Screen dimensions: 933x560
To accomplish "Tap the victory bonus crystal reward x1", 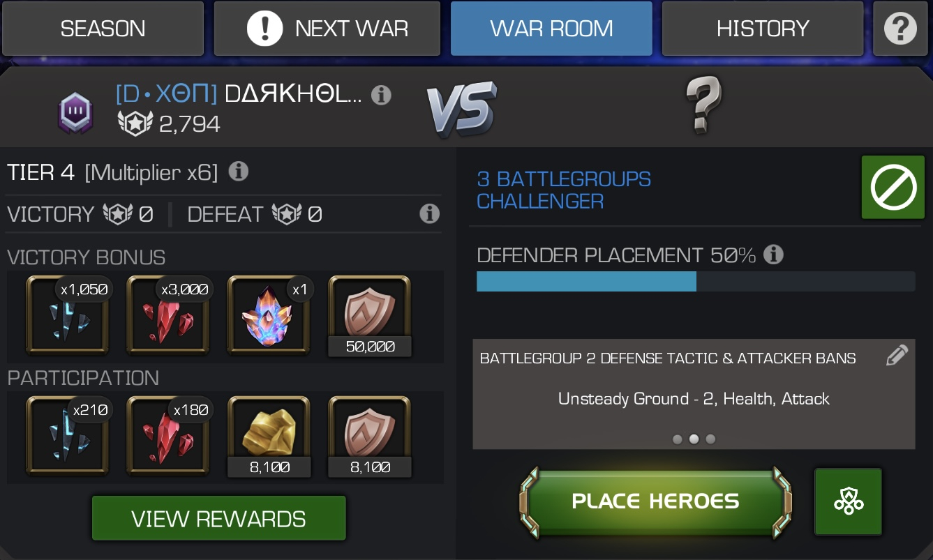I will pyautogui.click(x=269, y=316).
